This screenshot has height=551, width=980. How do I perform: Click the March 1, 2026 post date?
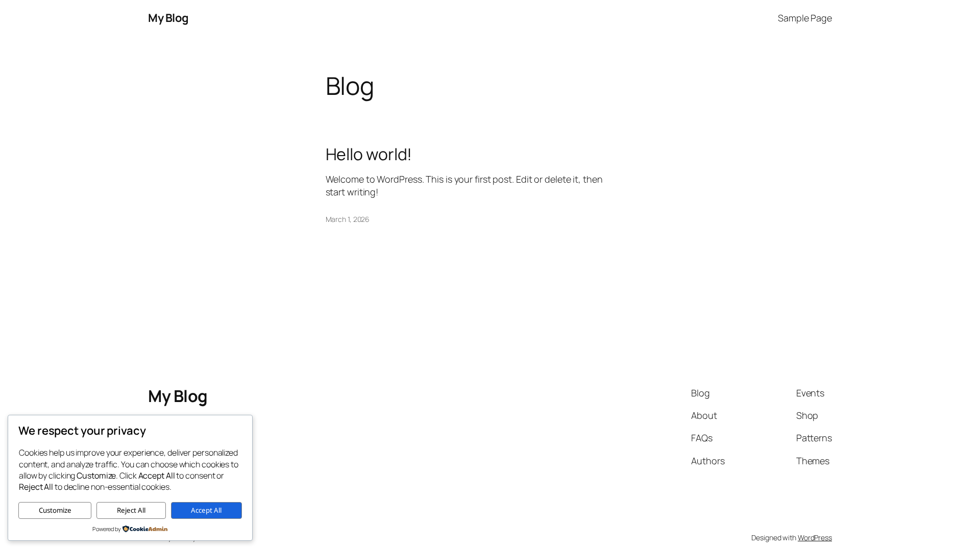tap(347, 219)
